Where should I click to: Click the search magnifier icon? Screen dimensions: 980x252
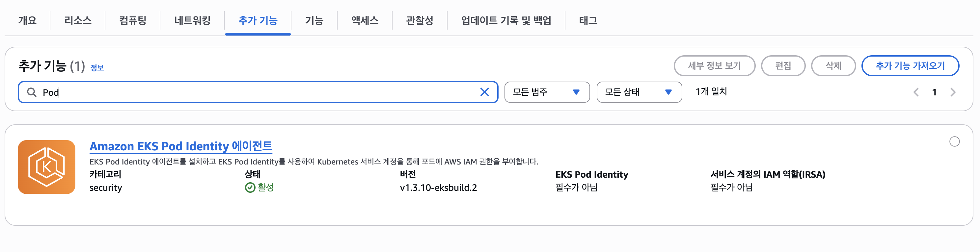tap(32, 92)
